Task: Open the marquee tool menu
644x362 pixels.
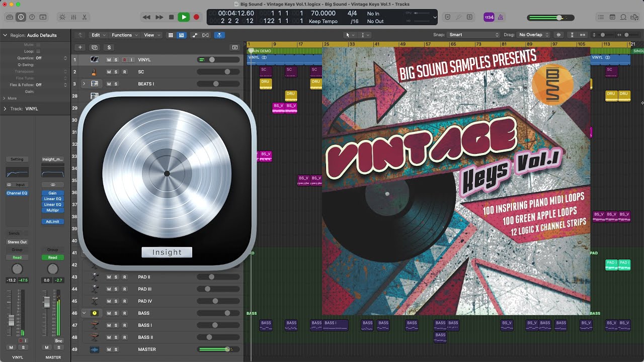Action: [x=365, y=35]
